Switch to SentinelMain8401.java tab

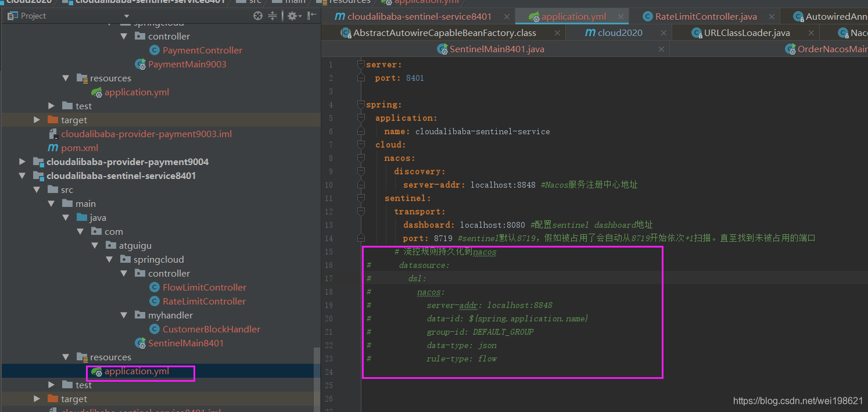pos(497,49)
